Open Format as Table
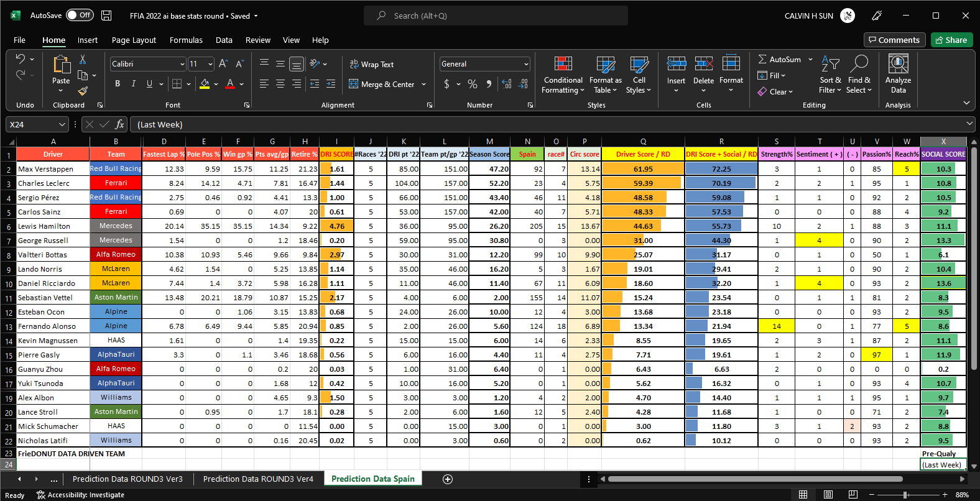The width and height of the screenshot is (980, 501). tap(605, 75)
